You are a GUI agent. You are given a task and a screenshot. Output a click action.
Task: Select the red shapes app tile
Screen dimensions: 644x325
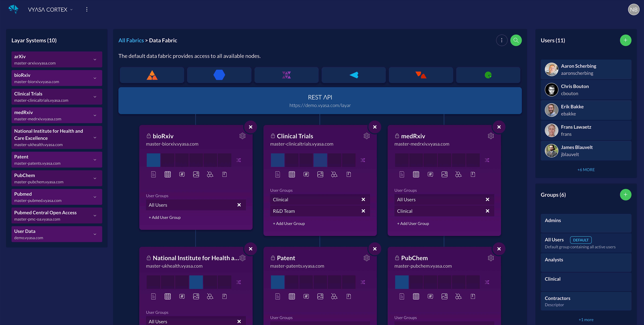(421, 75)
